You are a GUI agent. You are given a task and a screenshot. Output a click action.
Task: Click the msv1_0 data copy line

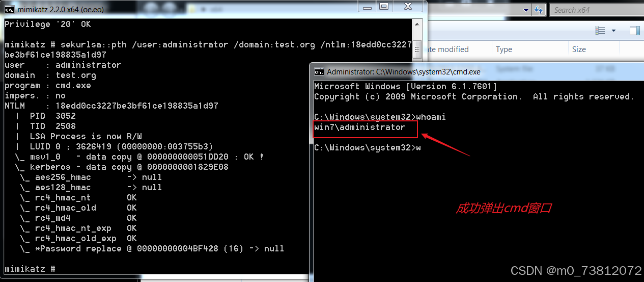pos(139,157)
